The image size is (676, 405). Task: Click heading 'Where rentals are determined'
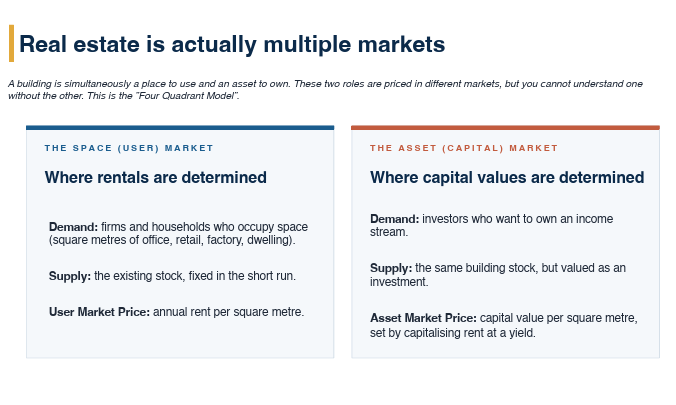[156, 177]
